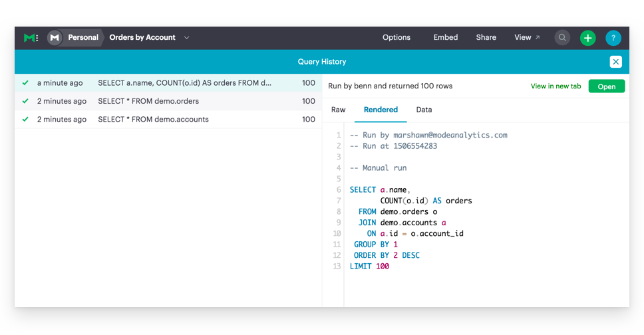This screenshot has height=335, width=644.
Task: Switch to the Rendered tab
Action: (x=381, y=110)
